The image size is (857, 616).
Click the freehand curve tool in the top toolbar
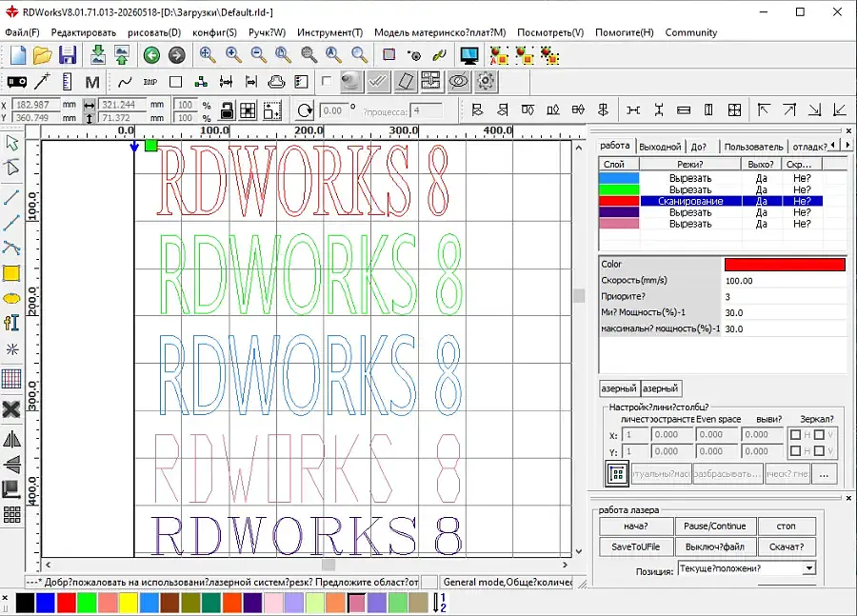125,82
